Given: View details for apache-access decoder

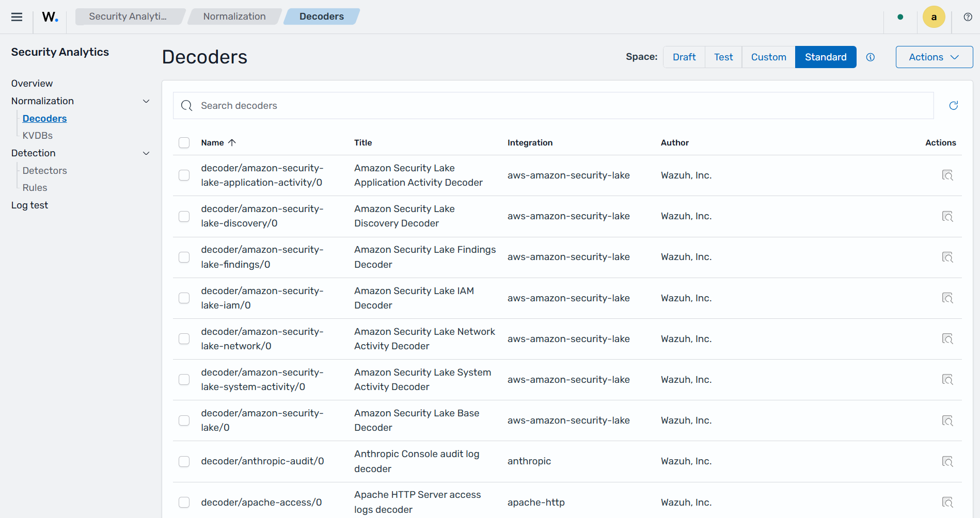Looking at the screenshot, I should point(947,503).
